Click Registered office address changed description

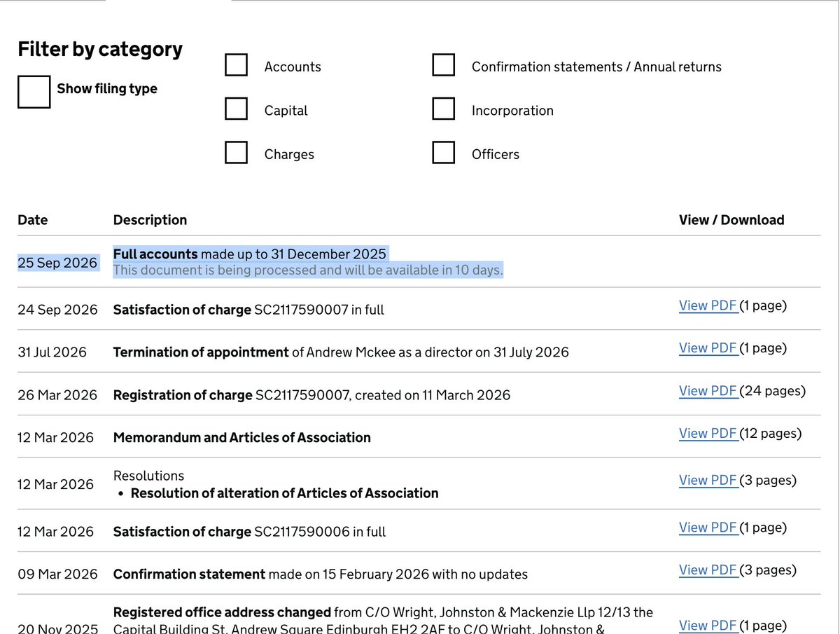[383, 621]
